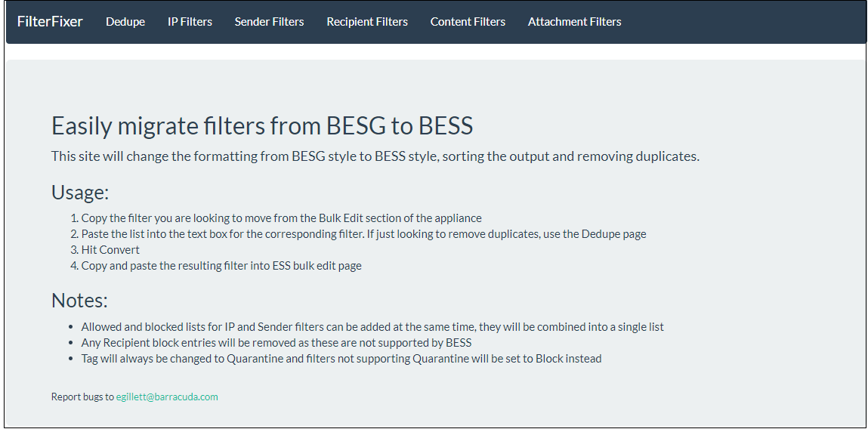Click the "Report bugs to" text
The width and height of the screenshot is (868, 429).
click(x=82, y=397)
